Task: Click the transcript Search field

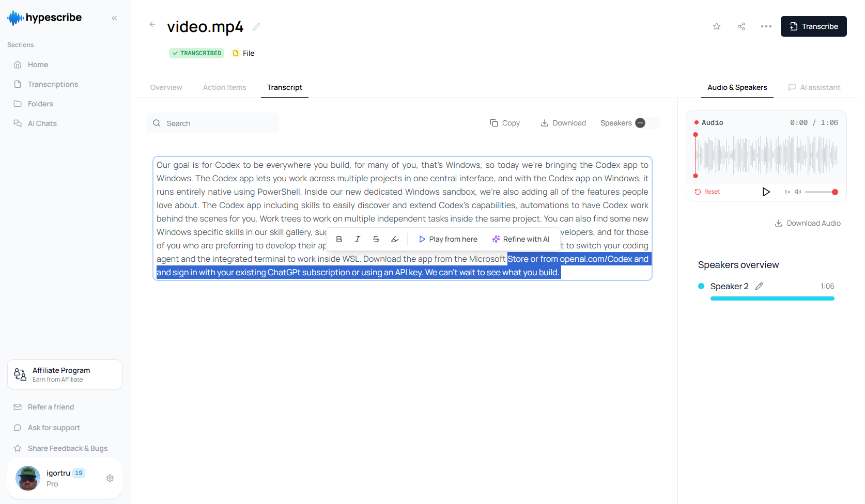Action: click(212, 123)
